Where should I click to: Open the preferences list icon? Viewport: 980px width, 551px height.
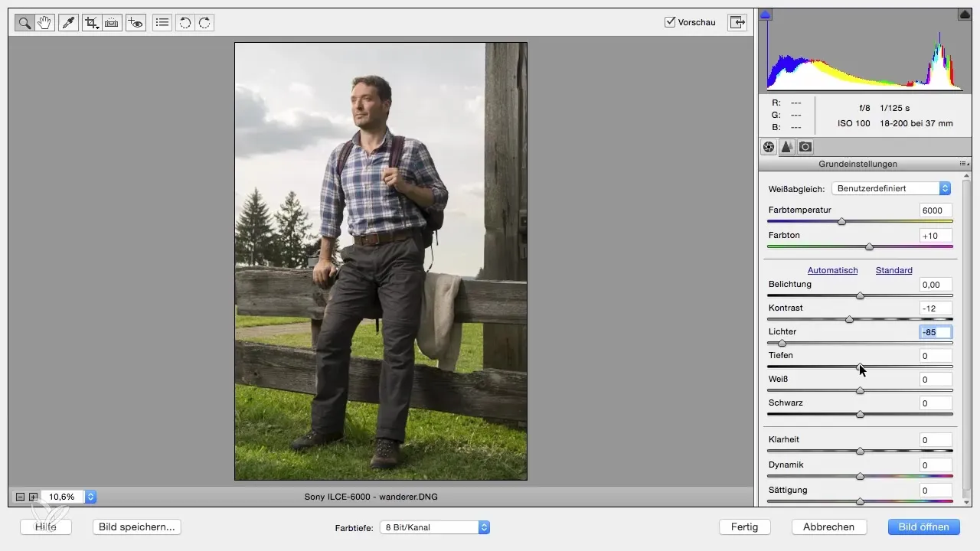pyautogui.click(x=162, y=23)
